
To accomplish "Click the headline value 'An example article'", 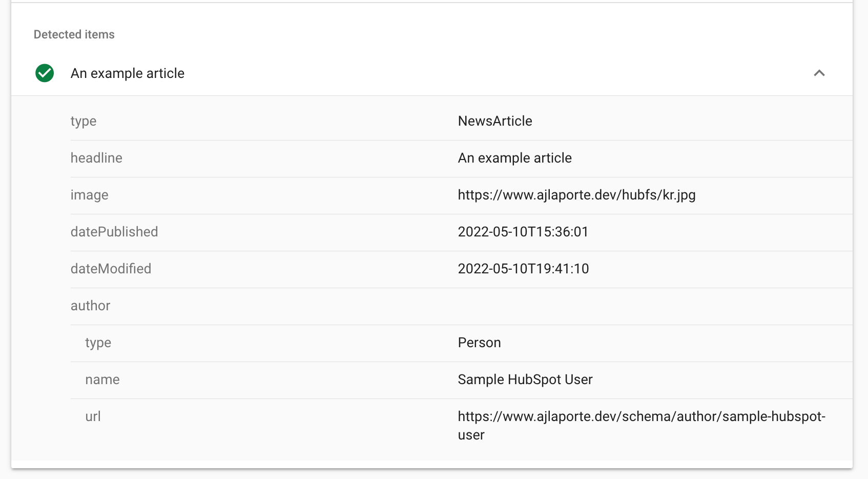I will (514, 158).
